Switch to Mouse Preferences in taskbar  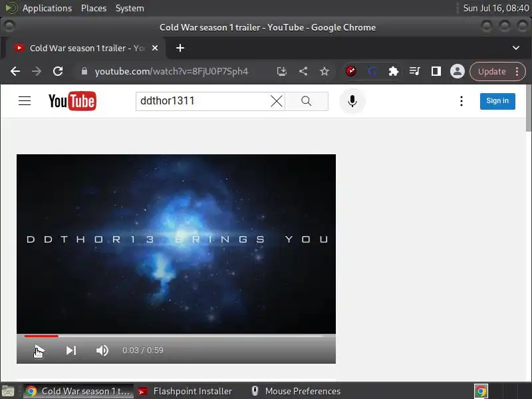[296, 391]
